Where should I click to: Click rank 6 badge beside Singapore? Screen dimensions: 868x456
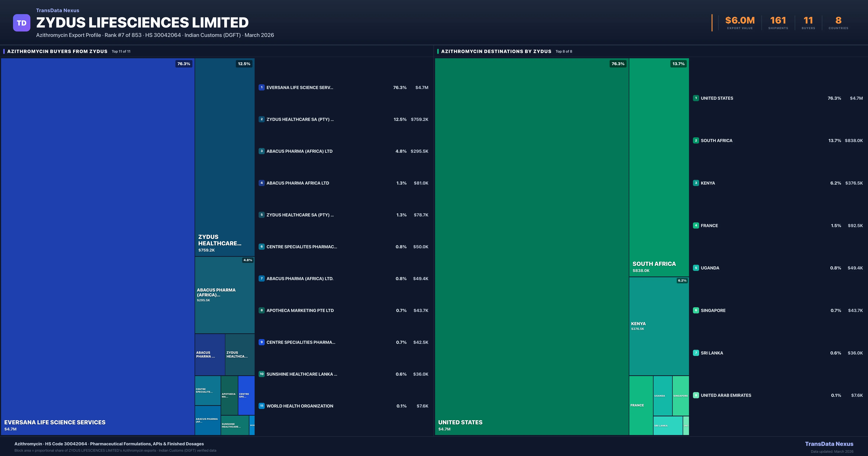(696, 310)
